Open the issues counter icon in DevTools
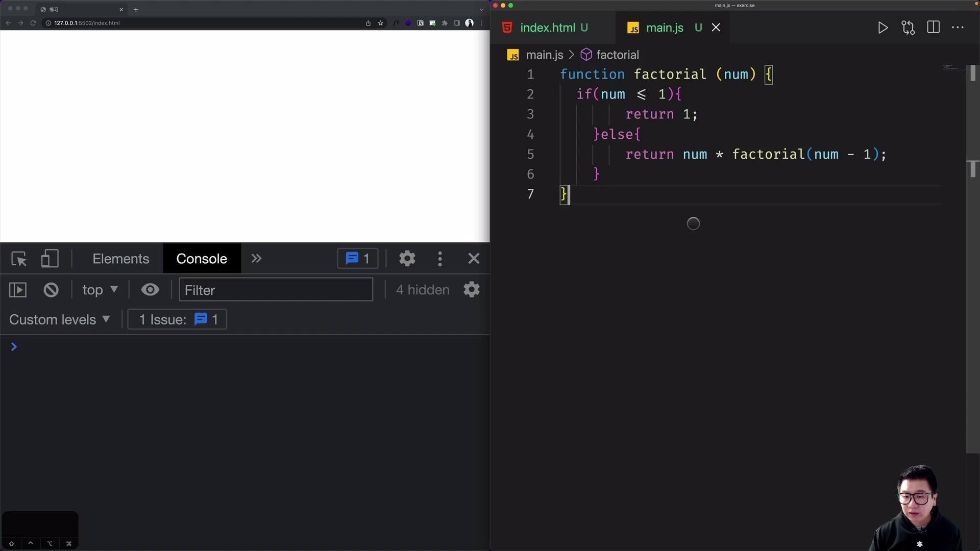 357,258
